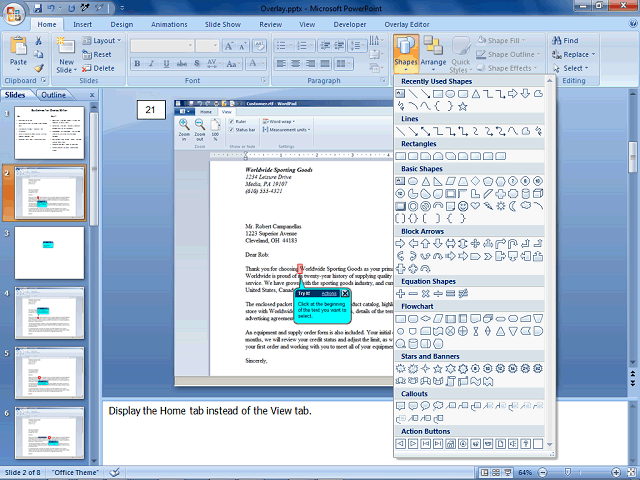Choose the 5-Point Star in Stars and Banners
This screenshot has height=480, width=640.
pos(438,369)
